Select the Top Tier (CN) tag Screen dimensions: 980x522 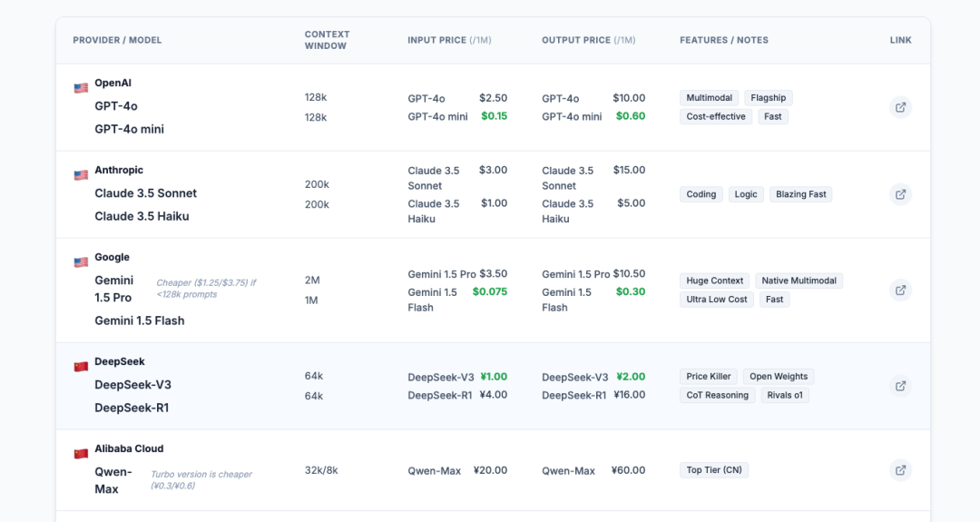point(714,470)
